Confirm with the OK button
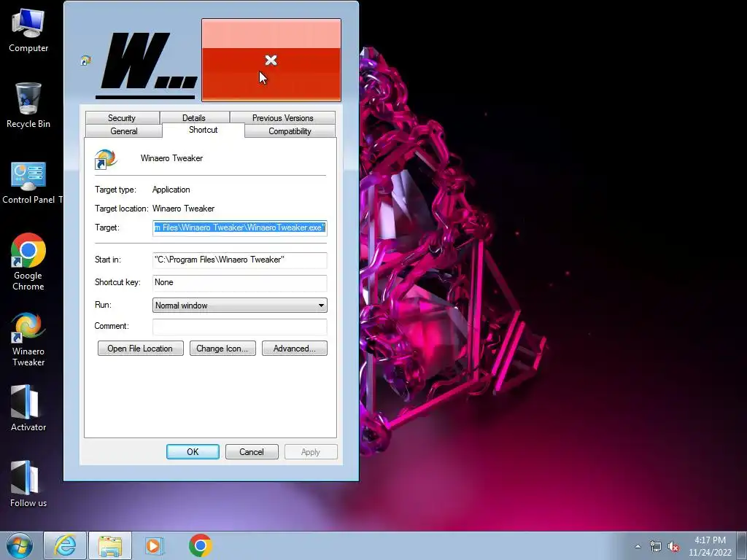Viewport: 747px width, 560px height. coord(193,451)
